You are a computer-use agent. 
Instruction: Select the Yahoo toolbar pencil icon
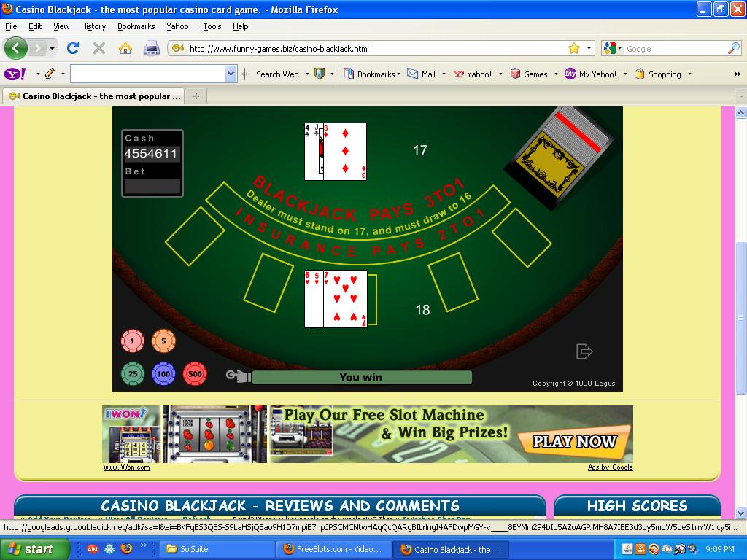coord(50,74)
